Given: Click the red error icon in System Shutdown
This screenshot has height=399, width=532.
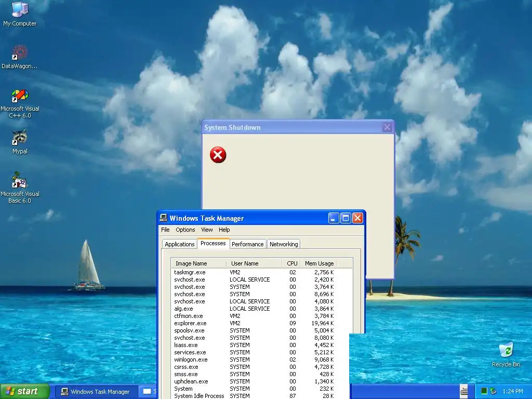Looking at the screenshot, I should tap(218, 155).
